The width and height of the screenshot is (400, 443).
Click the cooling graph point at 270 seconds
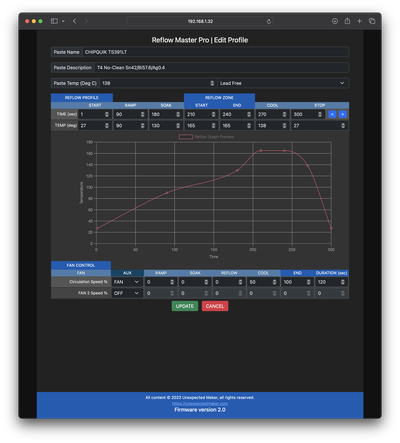308,166
